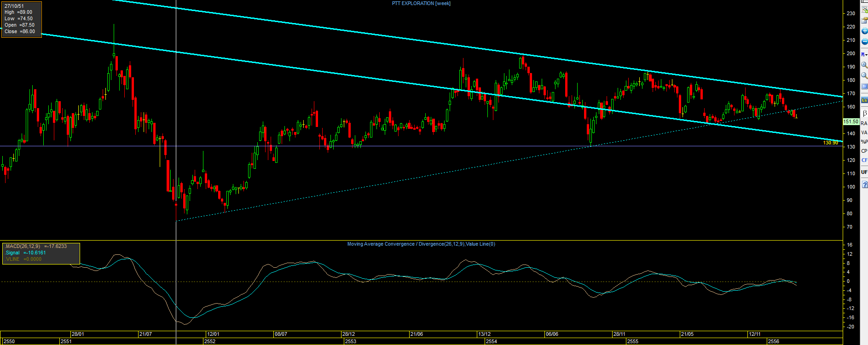Select the 28/11 date marker
The height and width of the screenshot is (345, 868).
click(x=619, y=334)
